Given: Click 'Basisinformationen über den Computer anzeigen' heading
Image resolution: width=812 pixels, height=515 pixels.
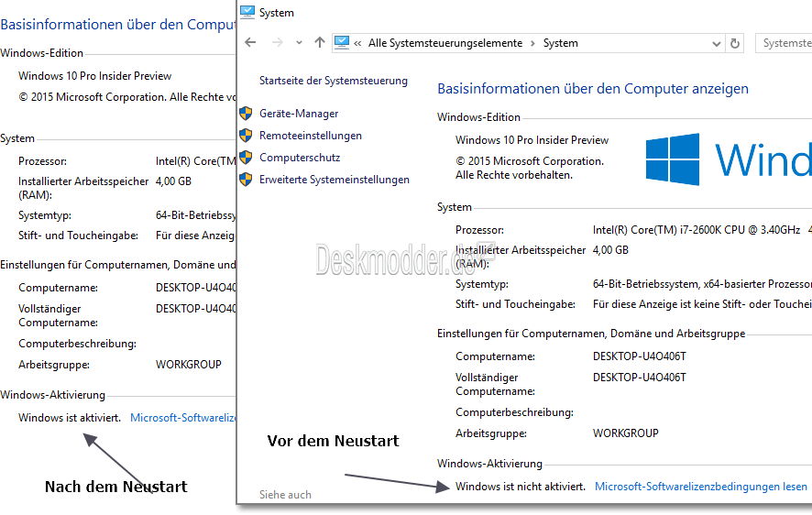Looking at the screenshot, I should pos(593,89).
